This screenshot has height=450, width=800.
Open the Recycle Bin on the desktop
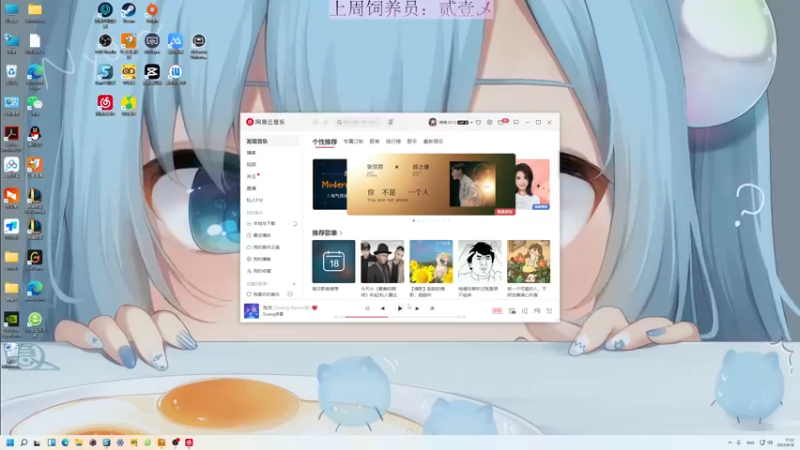click(11, 74)
